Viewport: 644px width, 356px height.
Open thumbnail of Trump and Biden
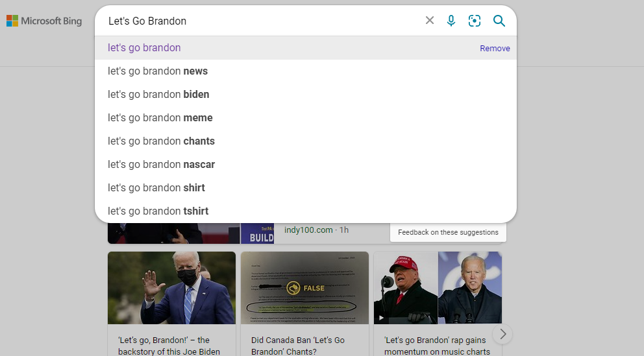pyautogui.click(x=438, y=288)
